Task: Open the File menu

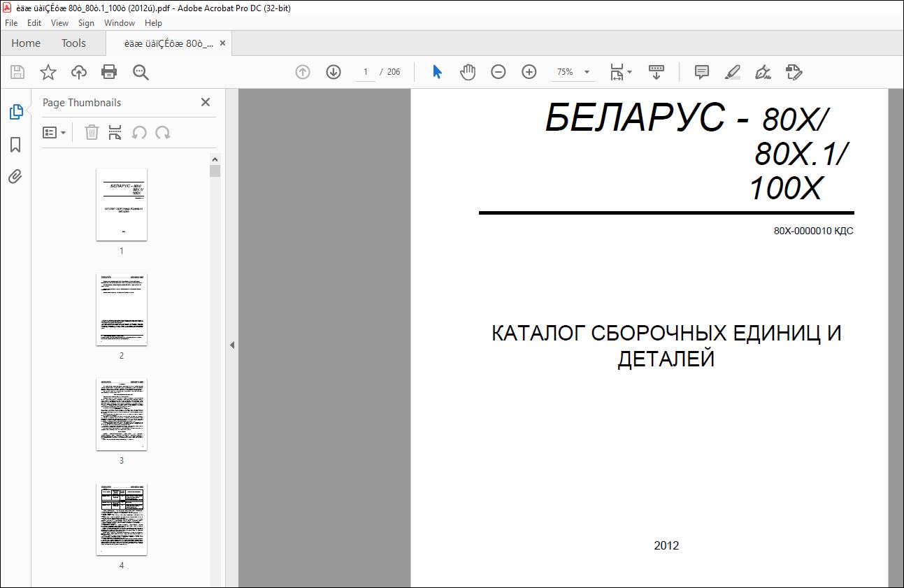Action: point(11,23)
